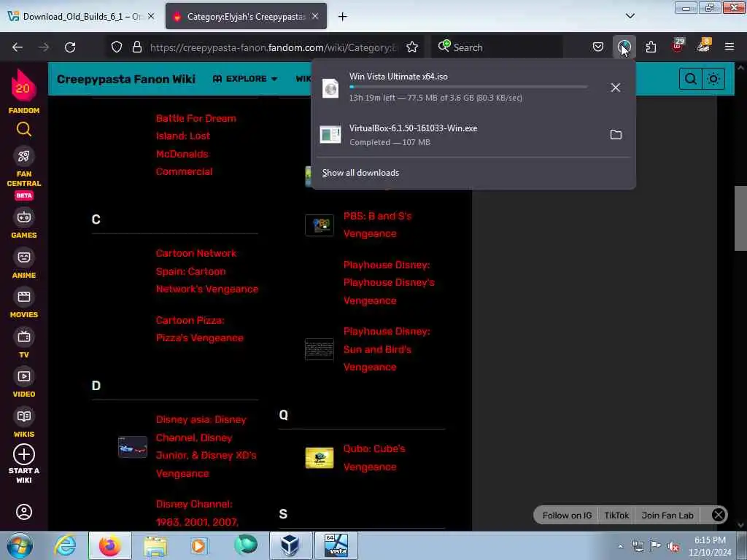Open the Games section in the sidebar

[x=24, y=224]
